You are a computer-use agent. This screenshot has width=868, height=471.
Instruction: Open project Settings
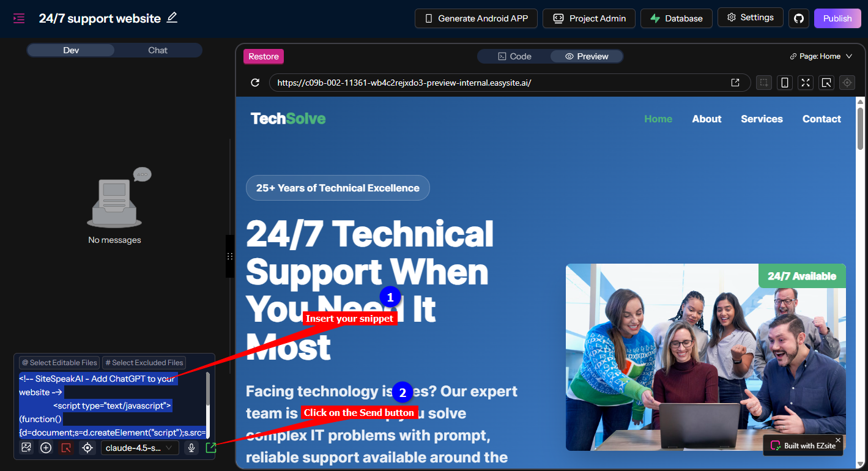pyautogui.click(x=751, y=18)
